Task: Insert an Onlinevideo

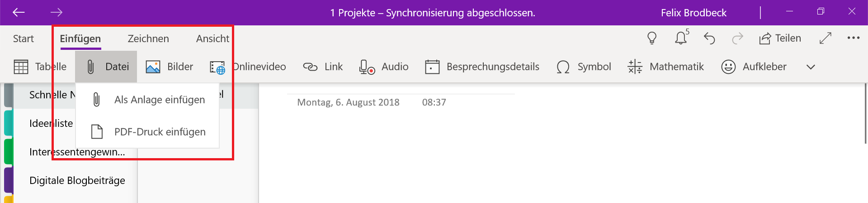Action: pyautogui.click(x=248, y=67)
